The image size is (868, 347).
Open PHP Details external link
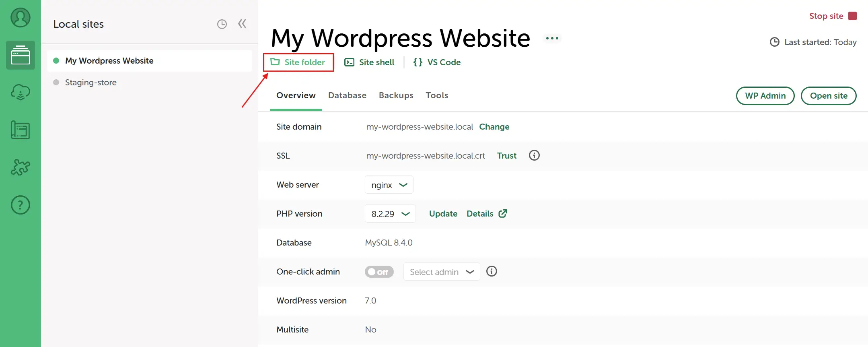coord(487,214)
